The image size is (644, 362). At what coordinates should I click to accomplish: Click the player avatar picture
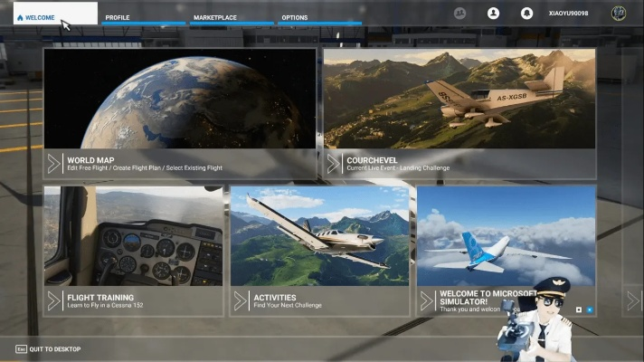coord(619,14)
